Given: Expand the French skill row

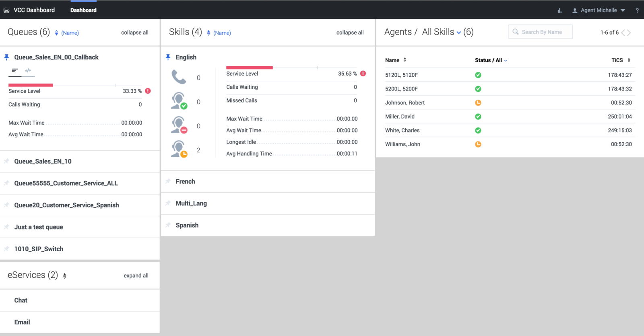Looking at the screenshot, I should click(x=268, y=181).
